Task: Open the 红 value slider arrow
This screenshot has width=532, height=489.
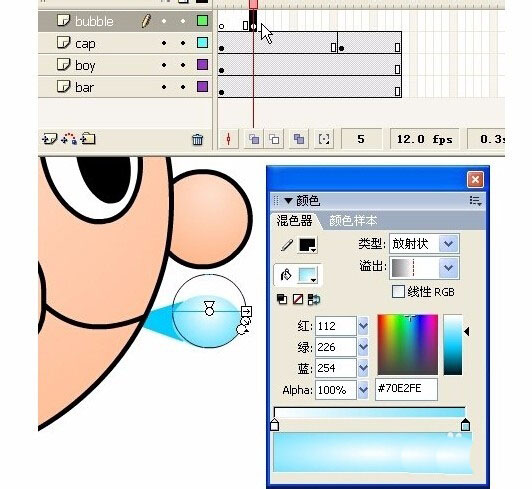Action: point(363,326)
